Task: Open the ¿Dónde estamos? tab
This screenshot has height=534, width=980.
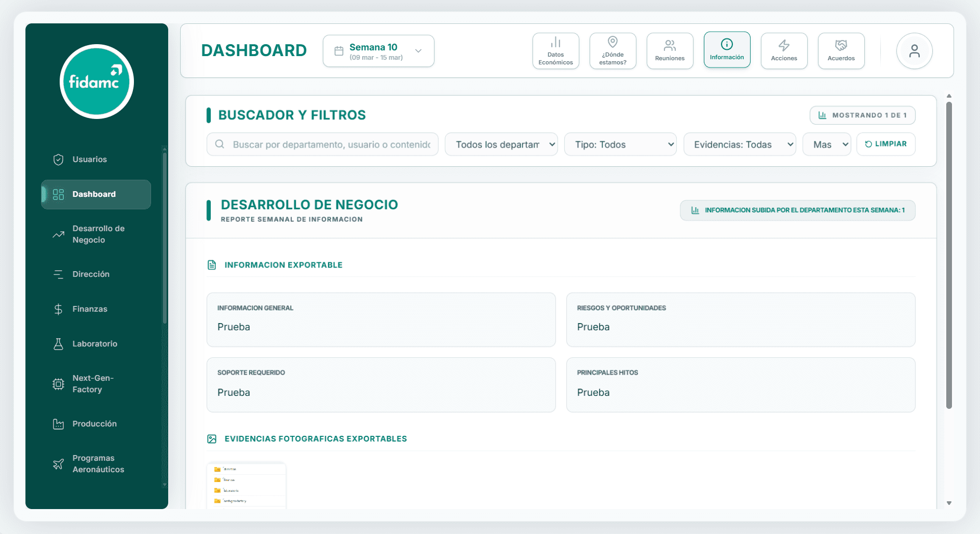Action: (x=612, y=51)
